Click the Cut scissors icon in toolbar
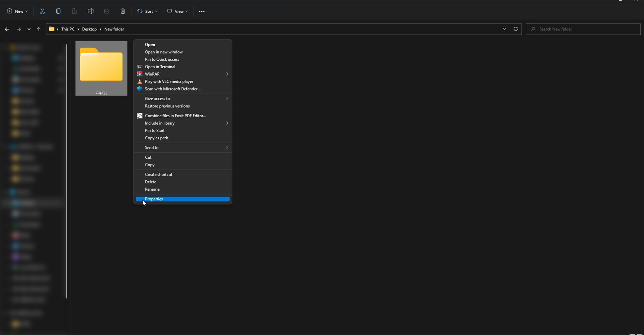644x335 pixels. pos(42,11)
